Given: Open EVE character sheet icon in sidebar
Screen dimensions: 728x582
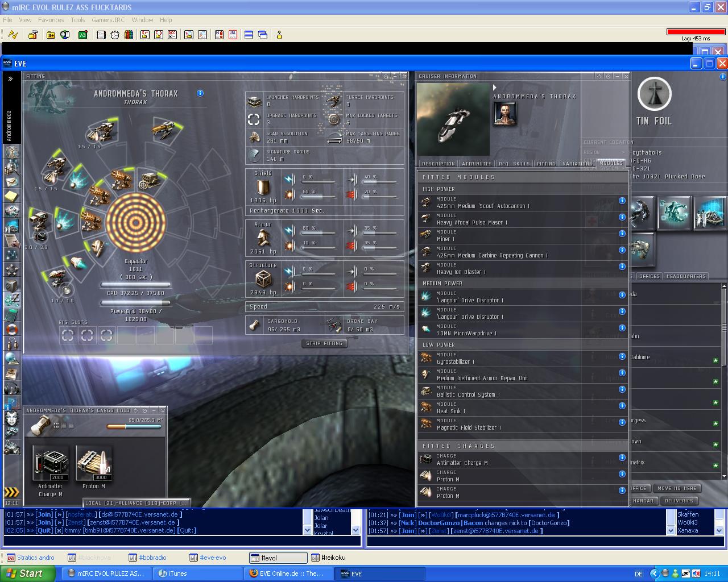Looking at the screenshot, I should point(11,152).
